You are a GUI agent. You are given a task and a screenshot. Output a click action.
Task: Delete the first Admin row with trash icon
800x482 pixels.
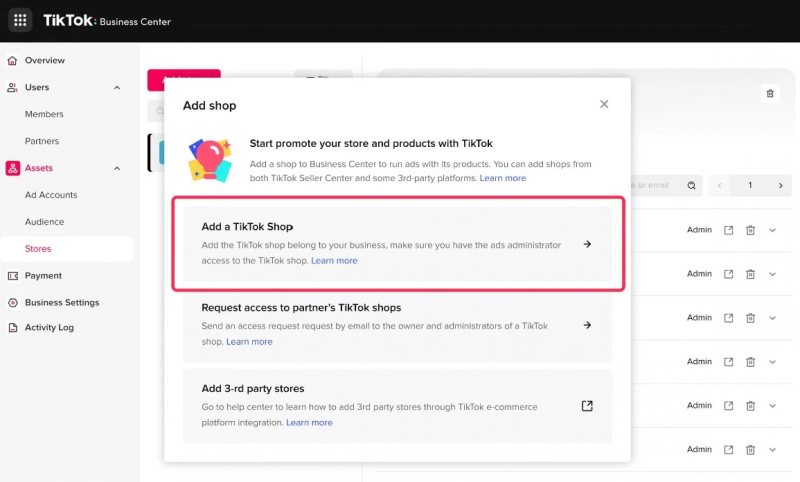click(x=750, y=230)
